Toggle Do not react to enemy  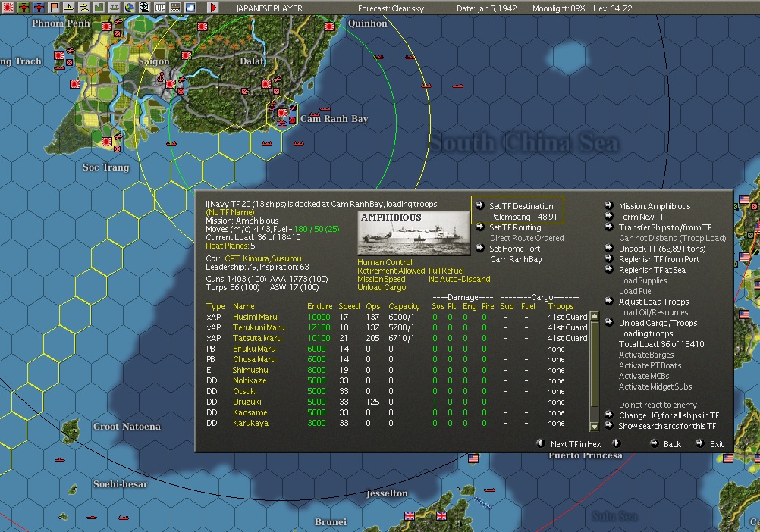click(658, 405)
